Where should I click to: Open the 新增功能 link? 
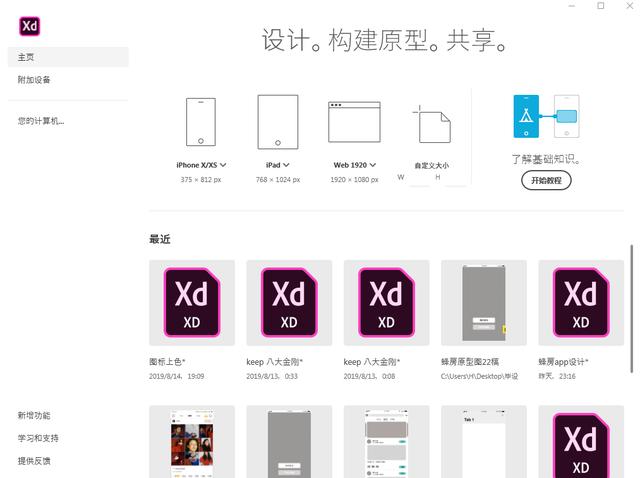[x=34, y=416]
